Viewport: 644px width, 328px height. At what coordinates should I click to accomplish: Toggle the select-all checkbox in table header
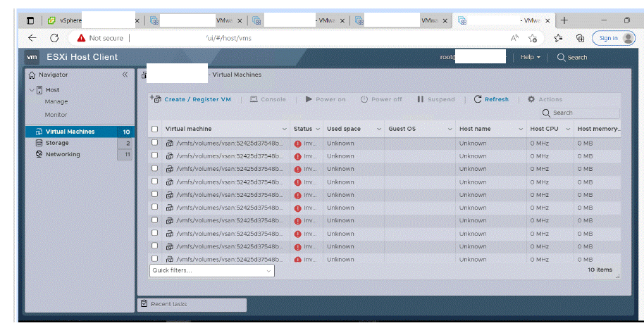tap(155, 129)
